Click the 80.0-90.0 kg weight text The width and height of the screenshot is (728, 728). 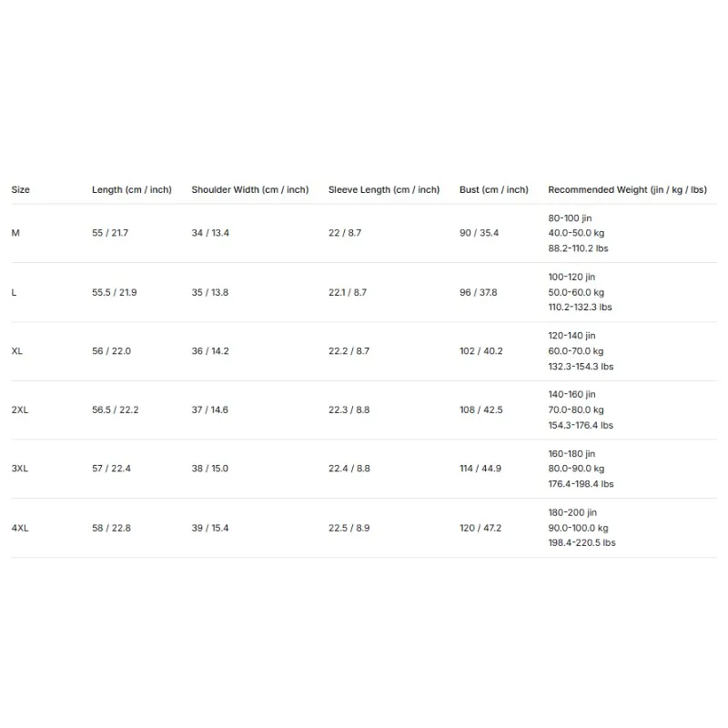tap(576, 469)
